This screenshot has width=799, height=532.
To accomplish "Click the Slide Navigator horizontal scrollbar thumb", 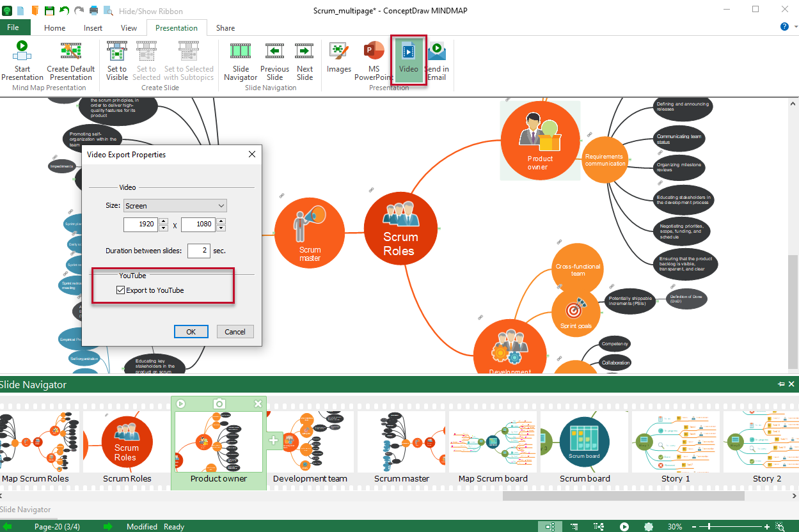I will point(624,496).
